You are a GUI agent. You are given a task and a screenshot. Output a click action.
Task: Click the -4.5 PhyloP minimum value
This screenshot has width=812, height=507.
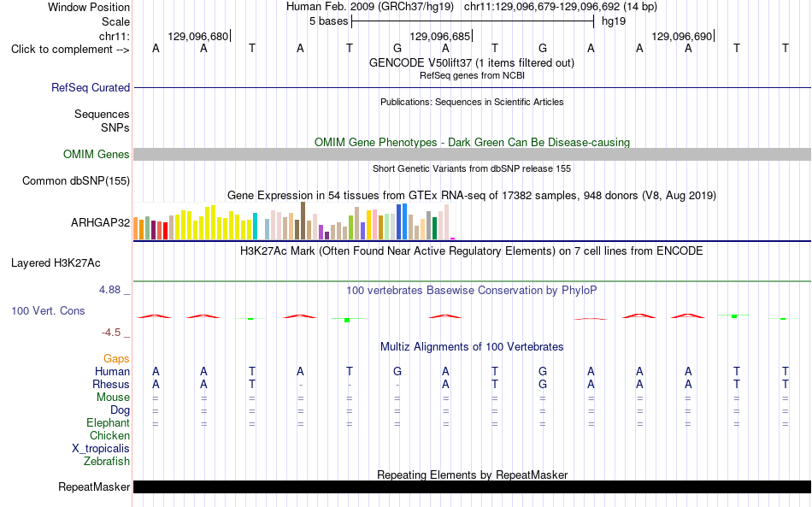point(111,333)
